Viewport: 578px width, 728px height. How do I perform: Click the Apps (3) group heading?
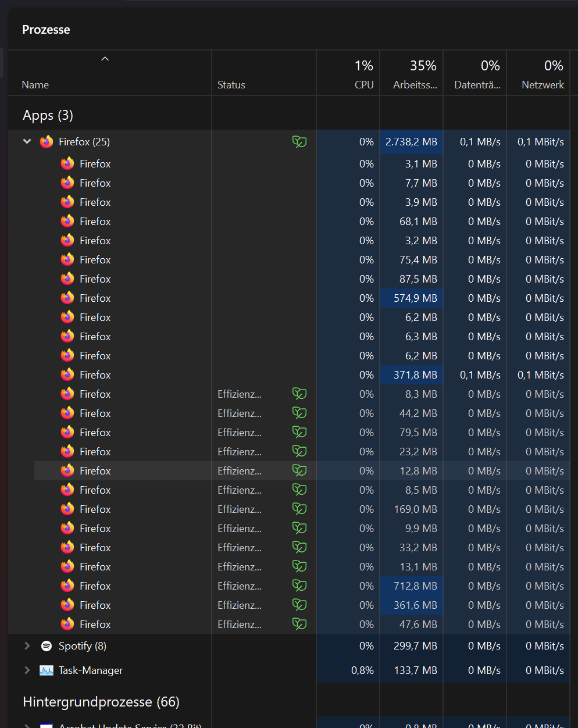48,115
